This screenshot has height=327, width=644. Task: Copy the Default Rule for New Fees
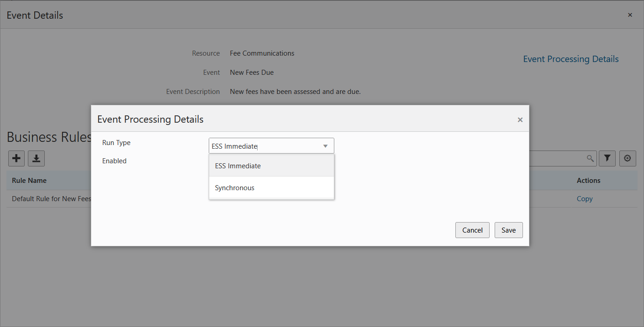[x=585, y=198]
